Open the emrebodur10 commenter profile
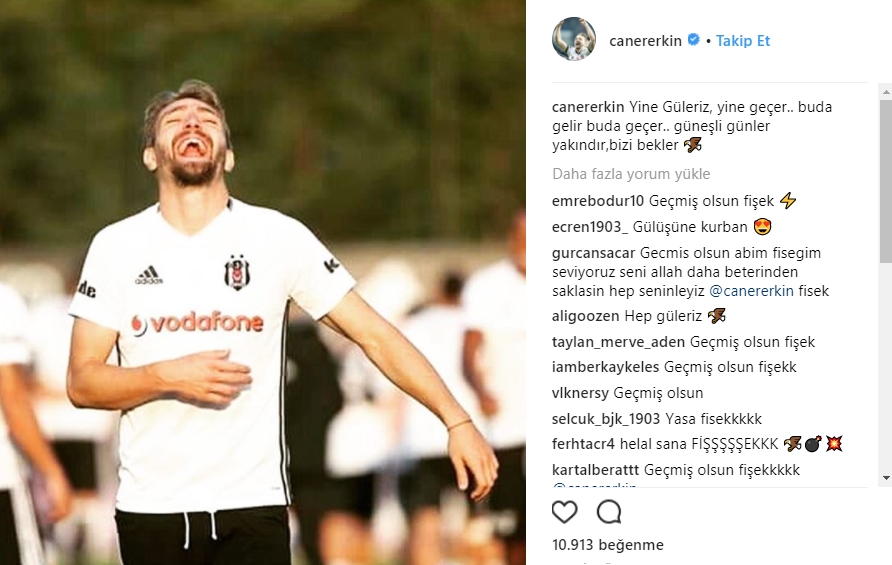This screenshot has height=565, width=892. (598, 201)
